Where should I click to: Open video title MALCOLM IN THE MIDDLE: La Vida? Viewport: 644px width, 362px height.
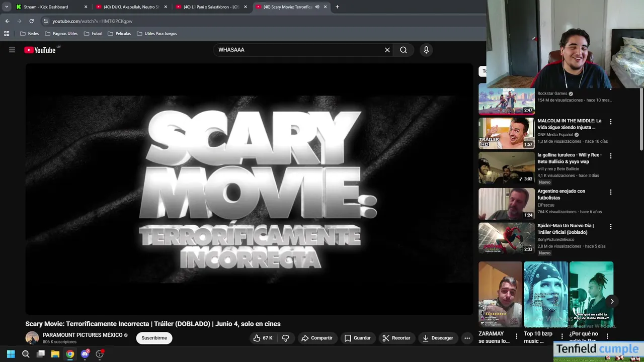pyautogui.click(x=570, y=124)
